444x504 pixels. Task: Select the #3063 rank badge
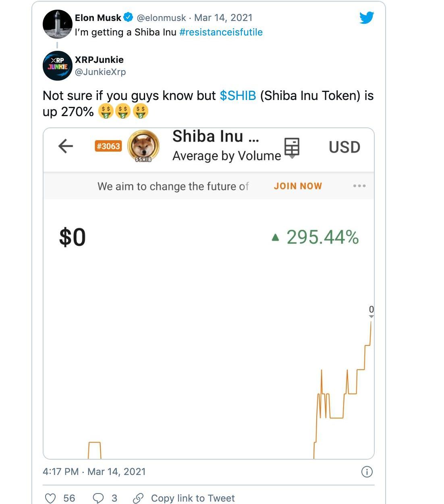[x=108, y=146]
